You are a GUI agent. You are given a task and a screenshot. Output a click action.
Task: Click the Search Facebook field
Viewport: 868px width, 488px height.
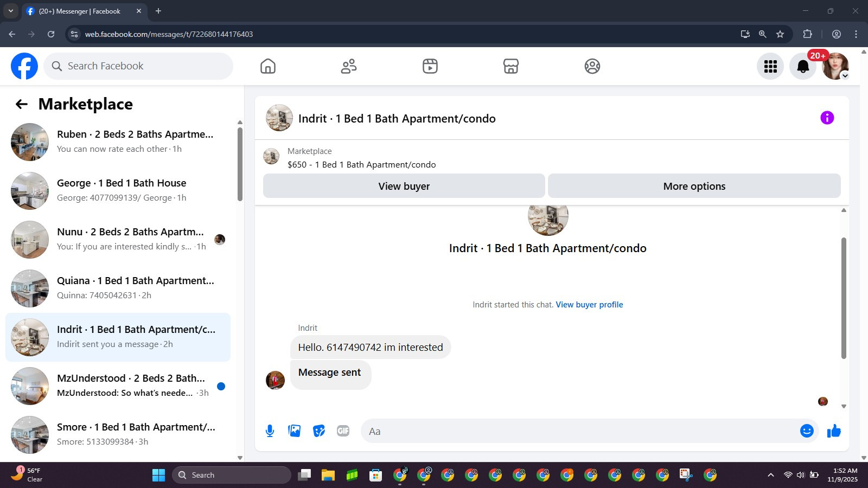138,66
